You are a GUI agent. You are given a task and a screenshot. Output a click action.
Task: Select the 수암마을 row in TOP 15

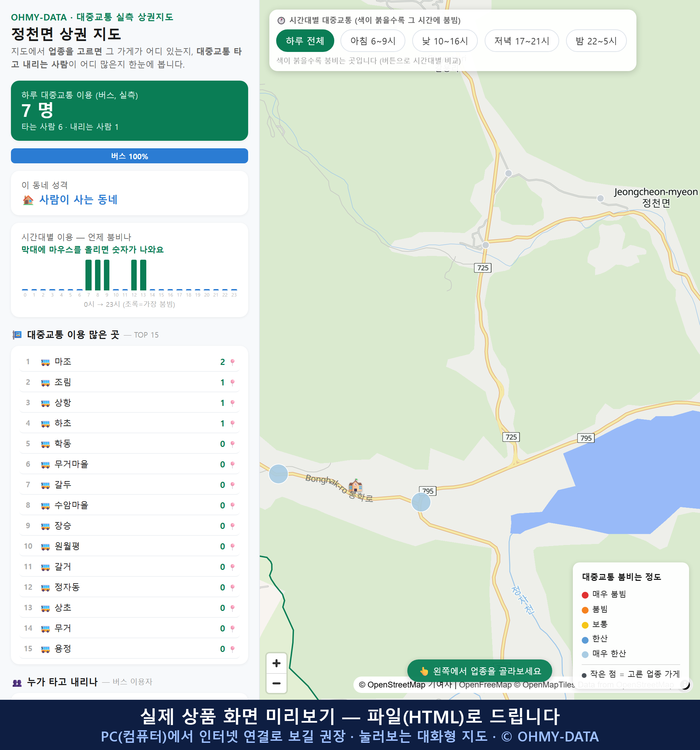[x=129, y=505]
